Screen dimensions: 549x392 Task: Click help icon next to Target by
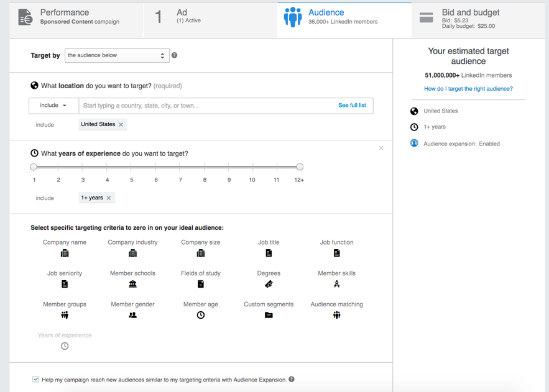(x=174, y=55)
